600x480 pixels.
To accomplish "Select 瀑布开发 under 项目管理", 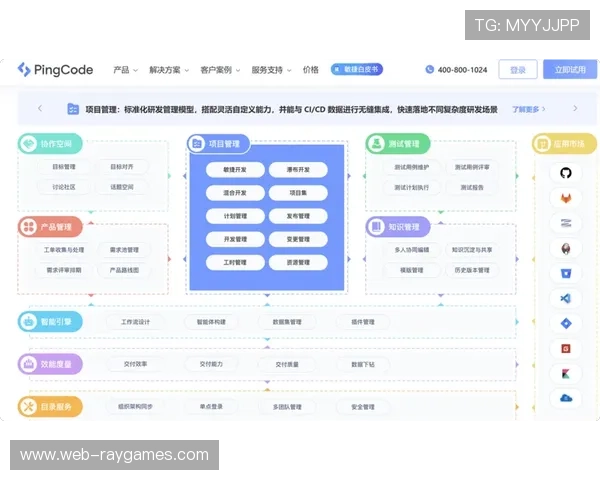I will click(x=298, y=170).
